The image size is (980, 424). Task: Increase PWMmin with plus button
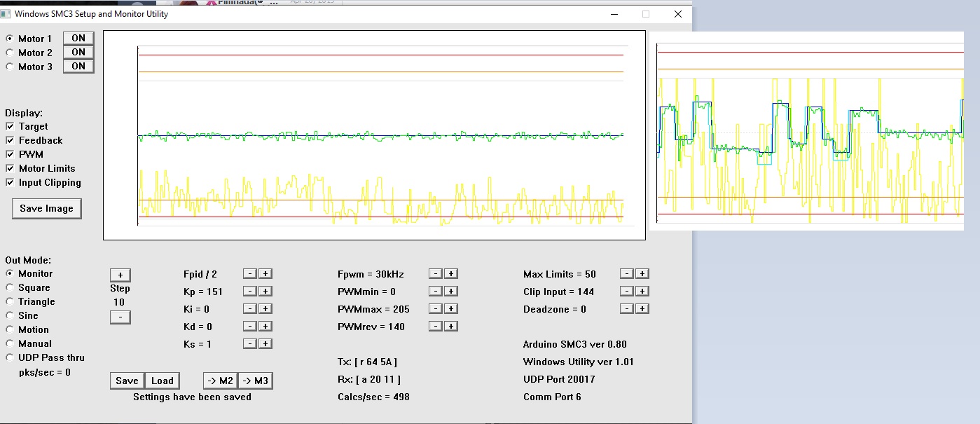point(451,292)
